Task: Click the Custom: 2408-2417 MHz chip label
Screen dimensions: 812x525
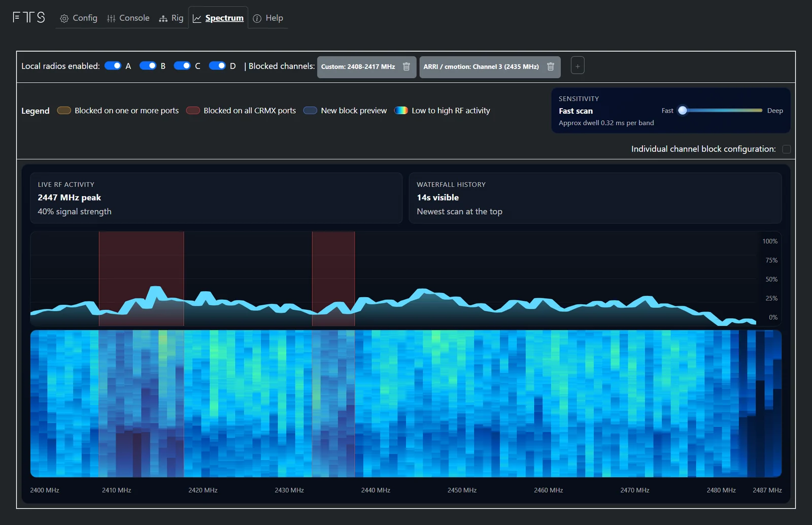Action: (x=358, y=66)
